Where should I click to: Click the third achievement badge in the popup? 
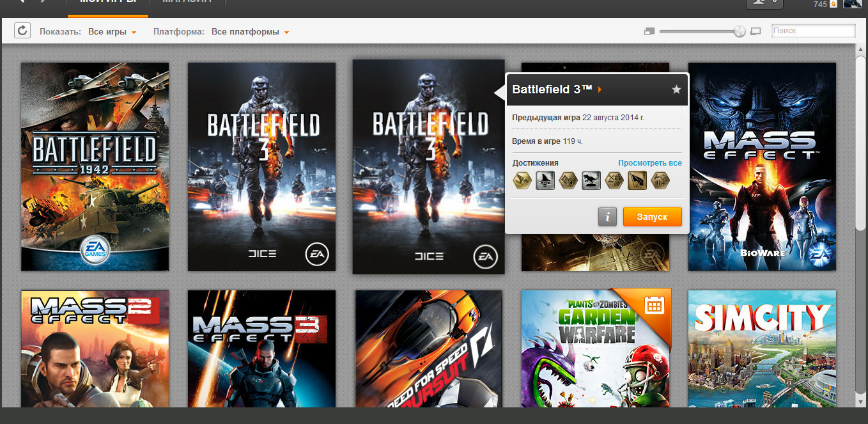click(568, 182)
